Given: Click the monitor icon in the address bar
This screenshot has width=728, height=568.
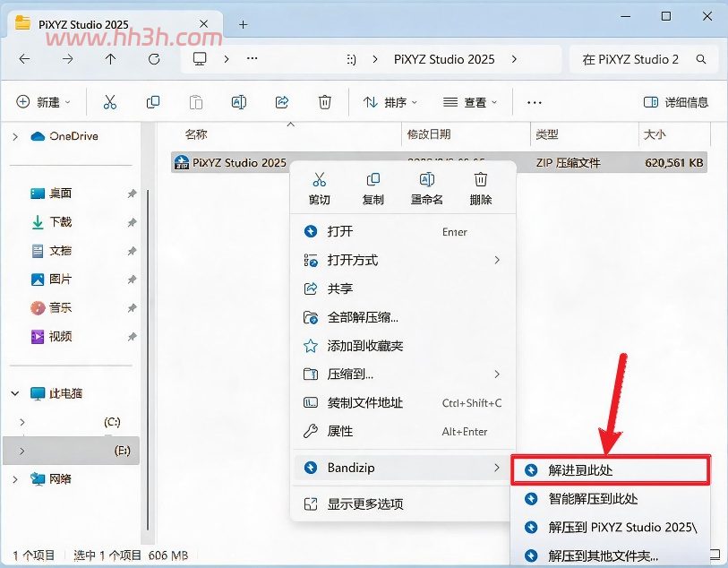Looking at the screenshot, I should pos(200,59).
